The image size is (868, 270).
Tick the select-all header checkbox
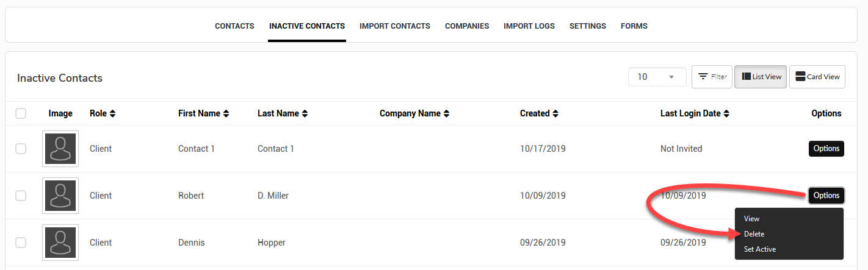[x=21, y=113]
